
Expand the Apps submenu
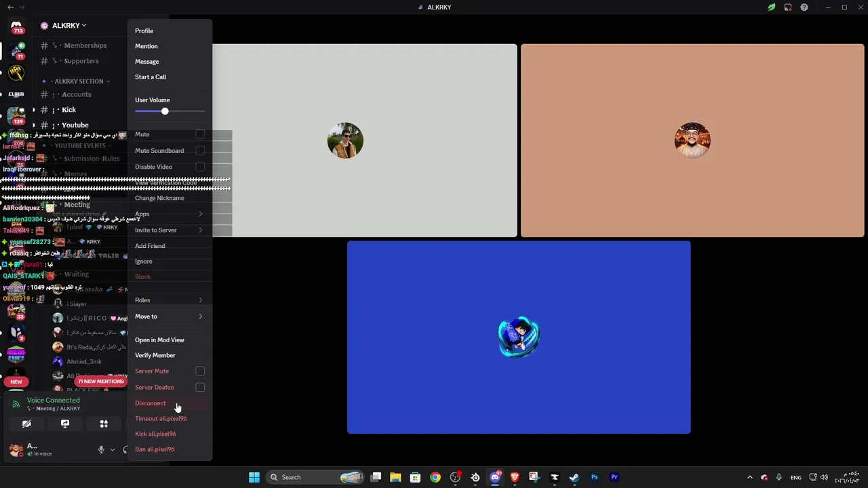[x=170, y=214]
